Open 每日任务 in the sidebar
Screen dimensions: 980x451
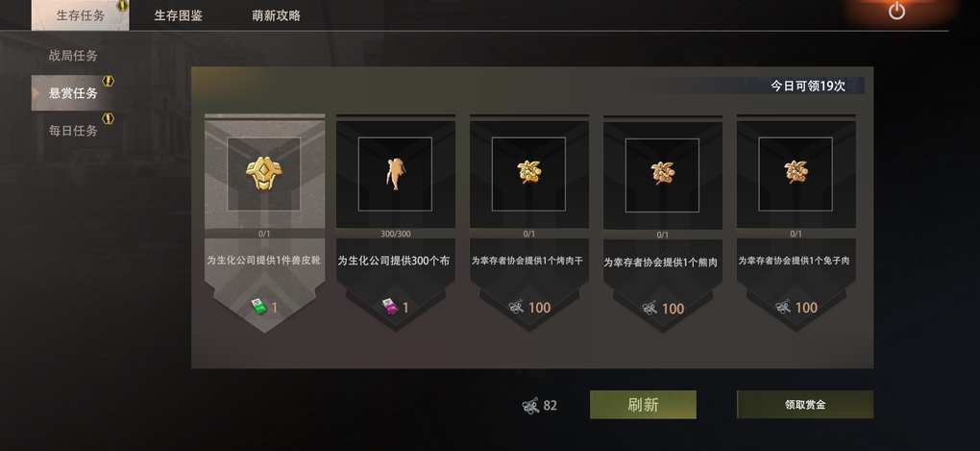pos(73,131)
